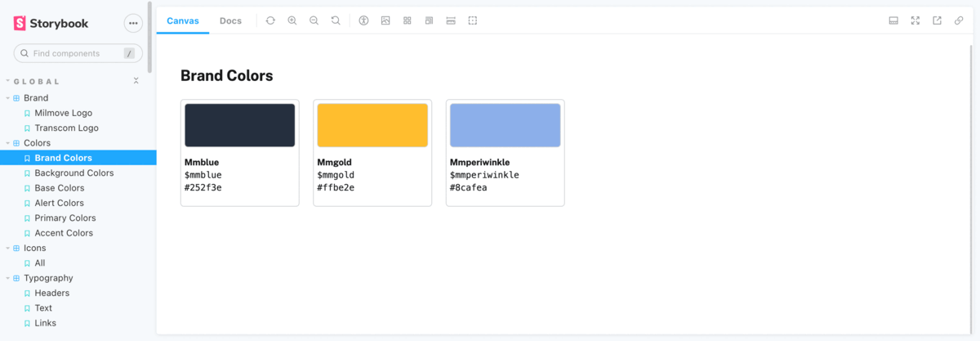Screen dimensions: 980x341
Task: Collapse the GLOBAL section heading
Action: pos(37,82)
